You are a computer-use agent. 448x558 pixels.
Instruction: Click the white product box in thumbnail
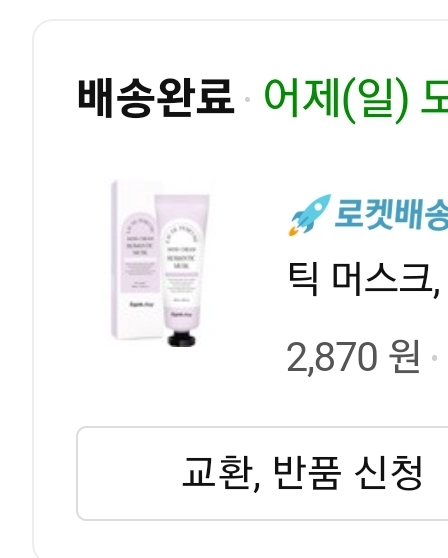tap(137, 260)
